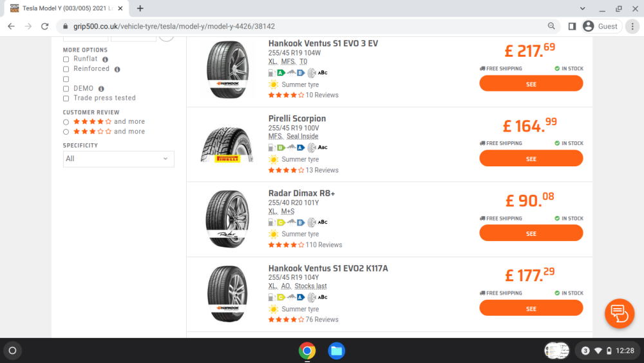This screenshot has width=644, height=363.
Task: Open the Radar Dimax R8+ title link
Action: coord(301,193)
